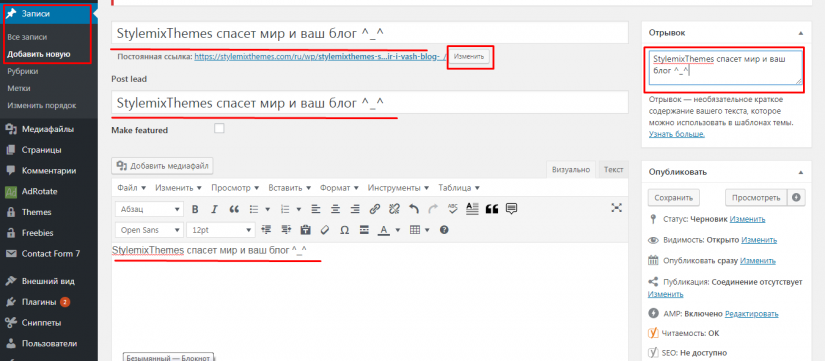Run the ABC spellcheck tool
This screenshot has height=361, width=825.
pyautogui.click(x=453, y=209)
